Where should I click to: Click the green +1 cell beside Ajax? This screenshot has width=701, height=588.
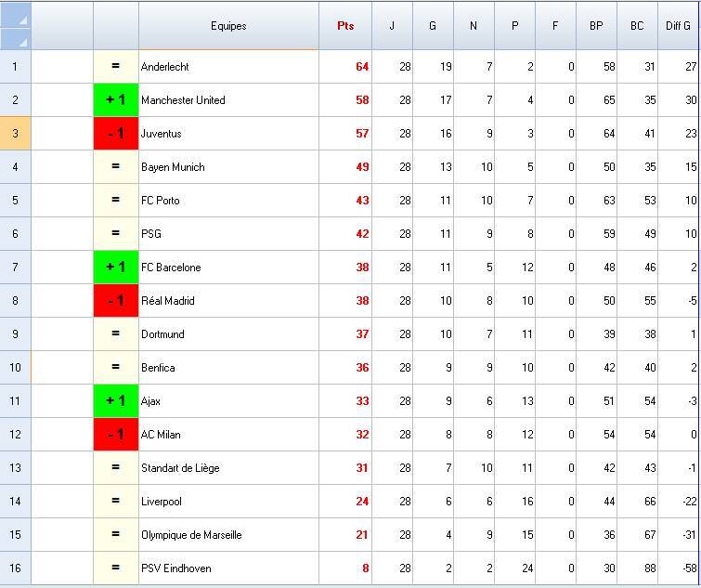[x=116, y=401]
